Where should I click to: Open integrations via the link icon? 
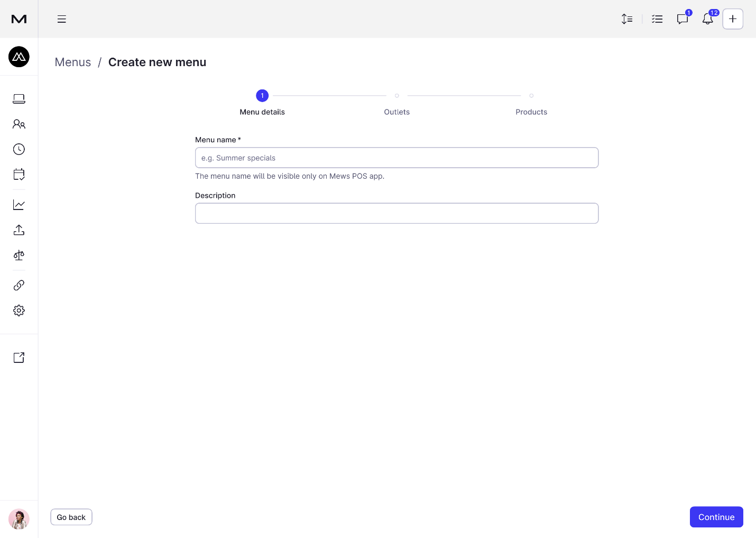click(x=19, y=285)
